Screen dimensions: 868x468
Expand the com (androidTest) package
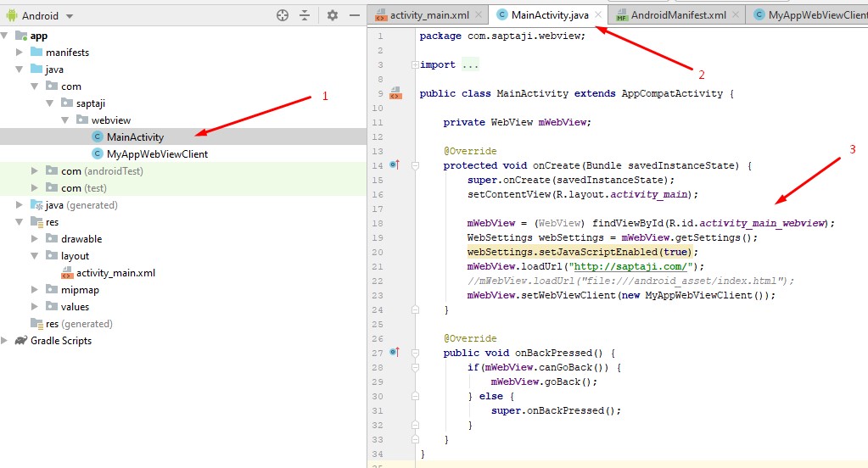[x=34, y=171]
